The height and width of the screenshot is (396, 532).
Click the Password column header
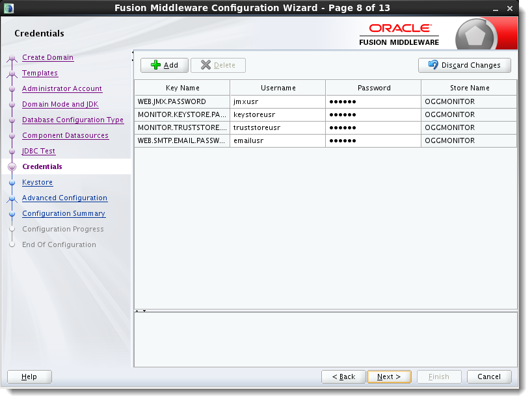click(373, 88)
